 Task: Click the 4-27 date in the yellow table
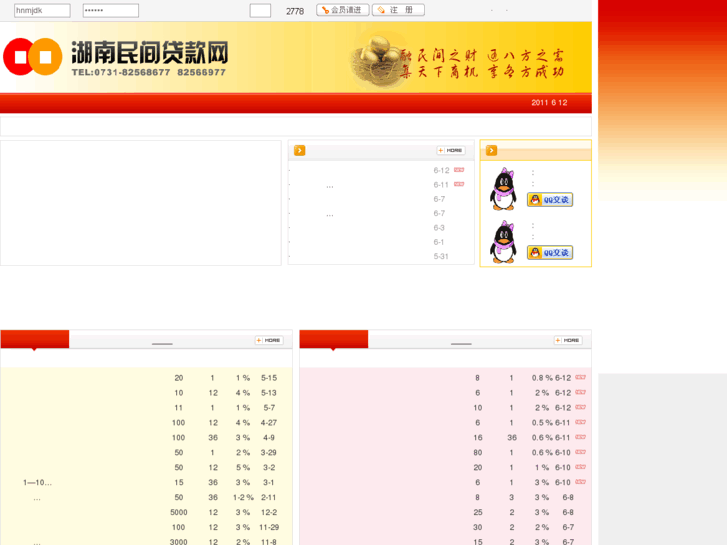[x=269, y=423]
